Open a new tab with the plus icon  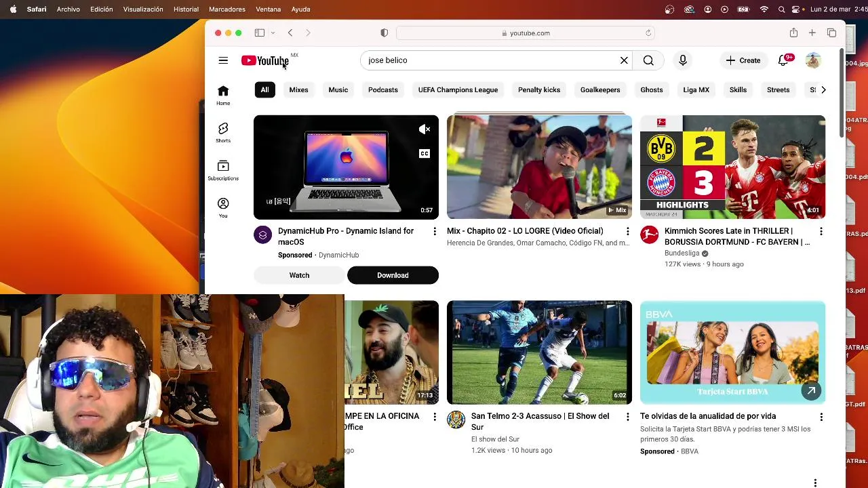812,33
